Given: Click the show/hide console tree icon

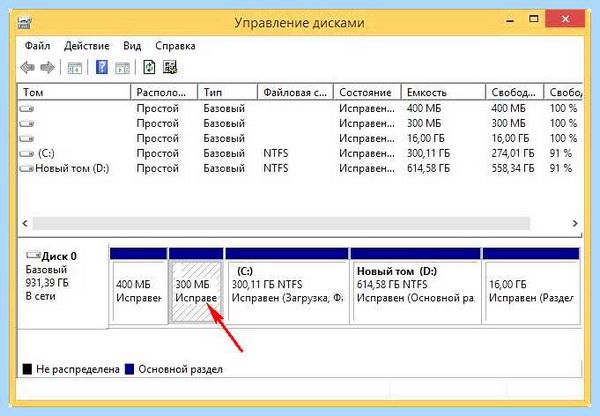Looking at the screenshot, I should (x=74, y=68).
